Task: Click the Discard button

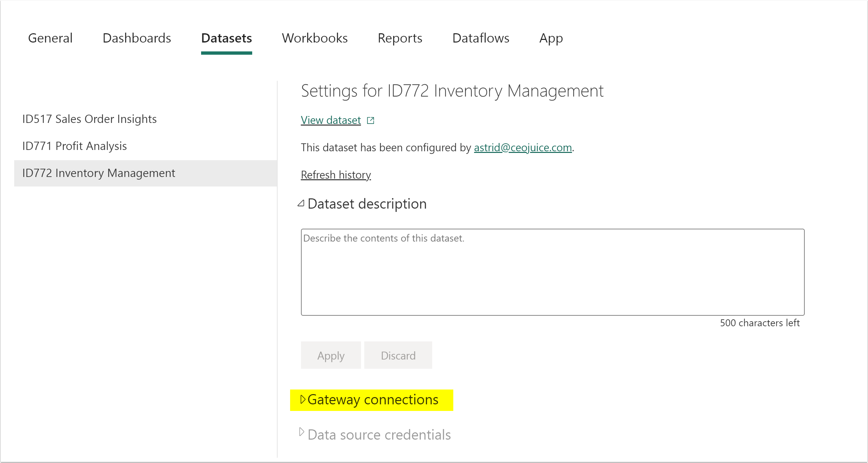Action: pos(398,355)
